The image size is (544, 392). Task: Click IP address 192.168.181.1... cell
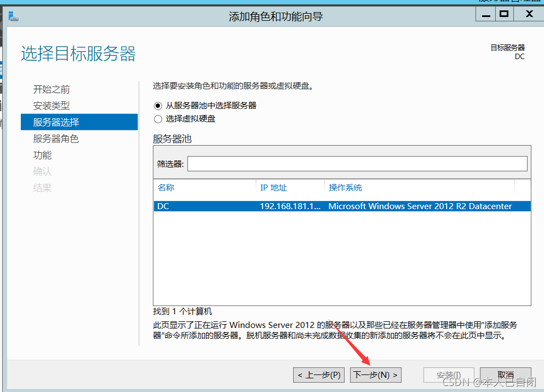point(290,206)
